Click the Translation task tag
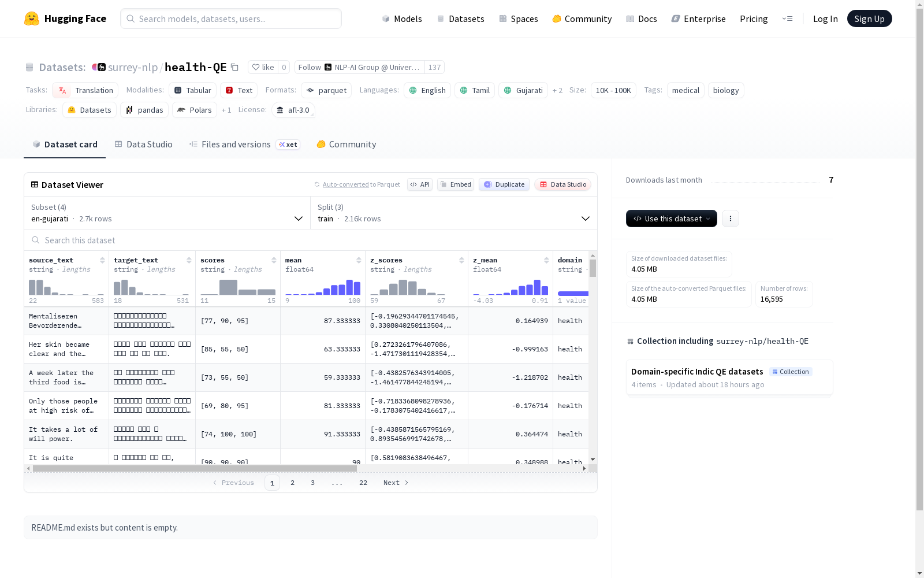 click(x=85, y=90)
